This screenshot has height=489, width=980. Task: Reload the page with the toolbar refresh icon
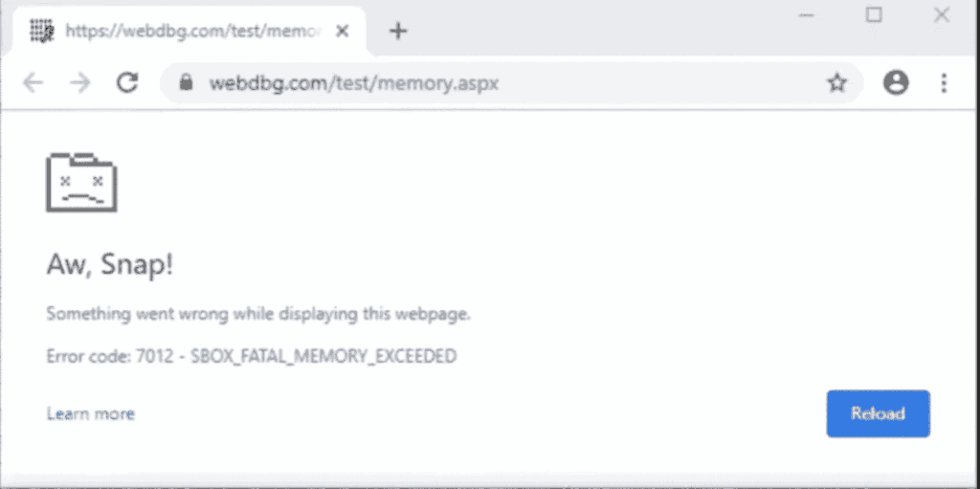point(127,82)
